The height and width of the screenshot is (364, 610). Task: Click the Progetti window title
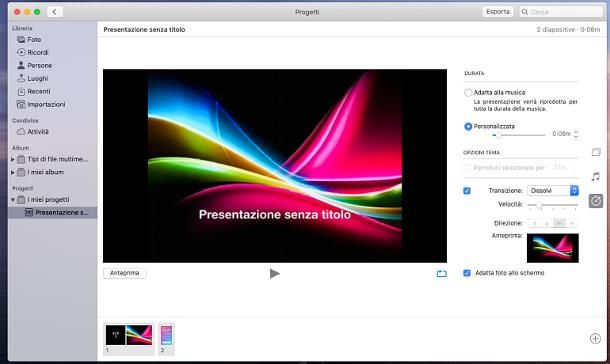pyautogui.click(x=307, y=12)
